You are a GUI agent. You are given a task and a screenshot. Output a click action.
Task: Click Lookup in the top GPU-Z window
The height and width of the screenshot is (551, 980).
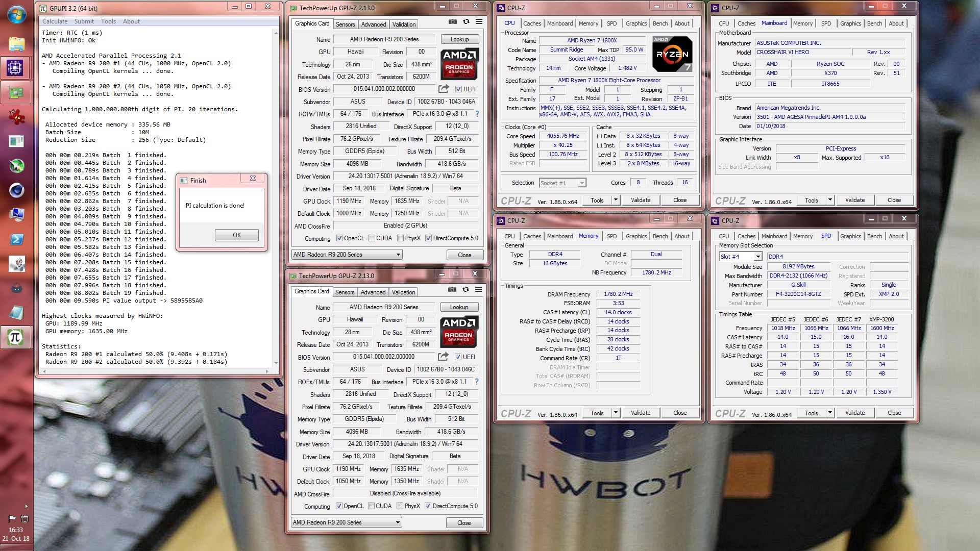pos(459,39)
